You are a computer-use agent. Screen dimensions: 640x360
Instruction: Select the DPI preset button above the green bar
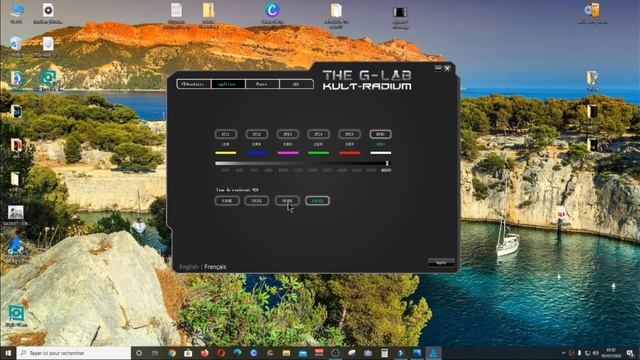tap(318, 134)
